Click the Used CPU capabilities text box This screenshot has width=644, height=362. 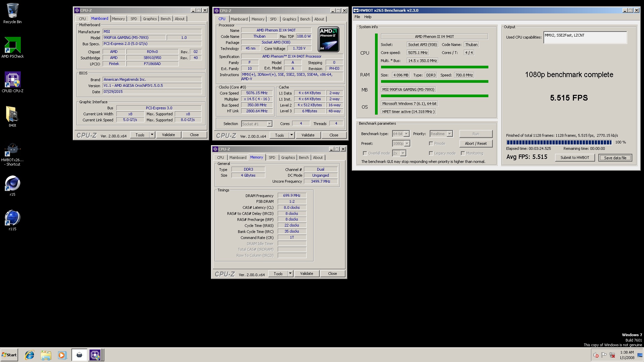585,38
